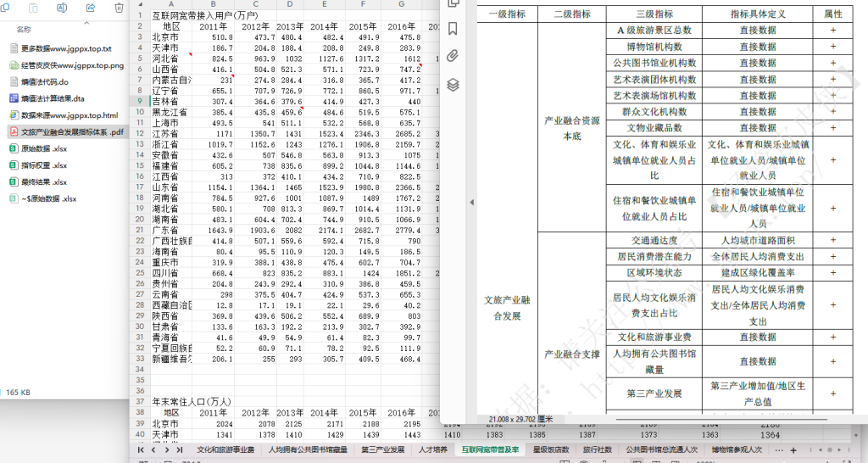Click 三级指标 header in the PDF table

pos(654,14)
